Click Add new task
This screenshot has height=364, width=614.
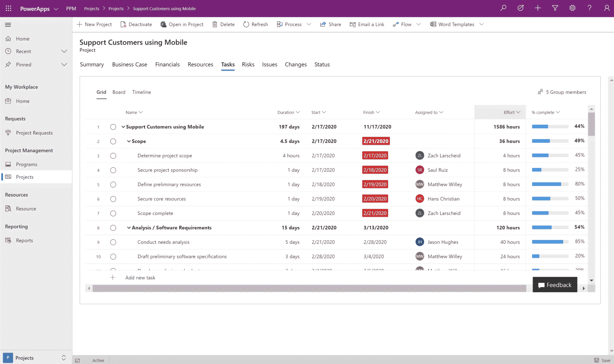[x=140, y=277]
